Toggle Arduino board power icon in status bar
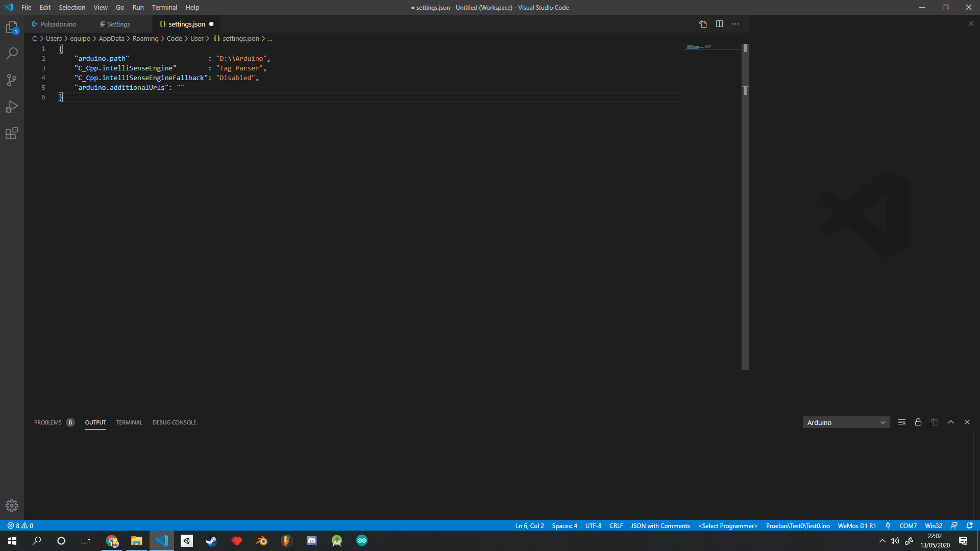Viewport: 980px width, 551px height. pos(888,525)
